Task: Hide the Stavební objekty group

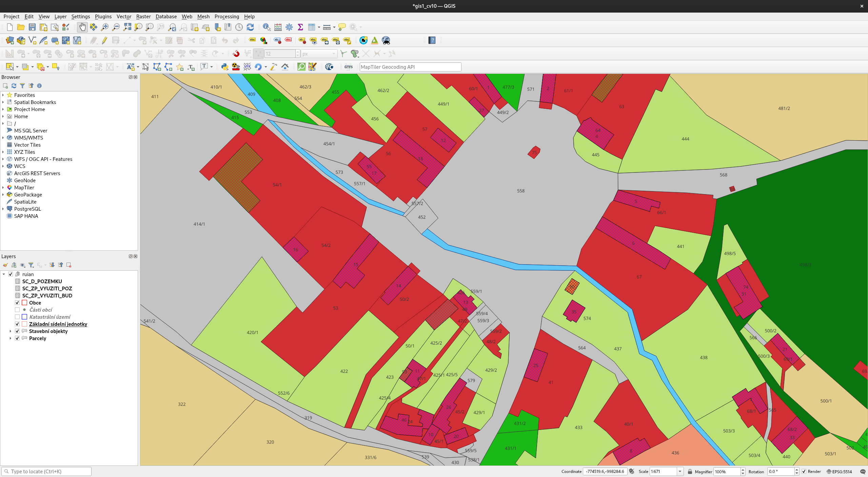Action: pyautogui.click(x=17, y=331)
